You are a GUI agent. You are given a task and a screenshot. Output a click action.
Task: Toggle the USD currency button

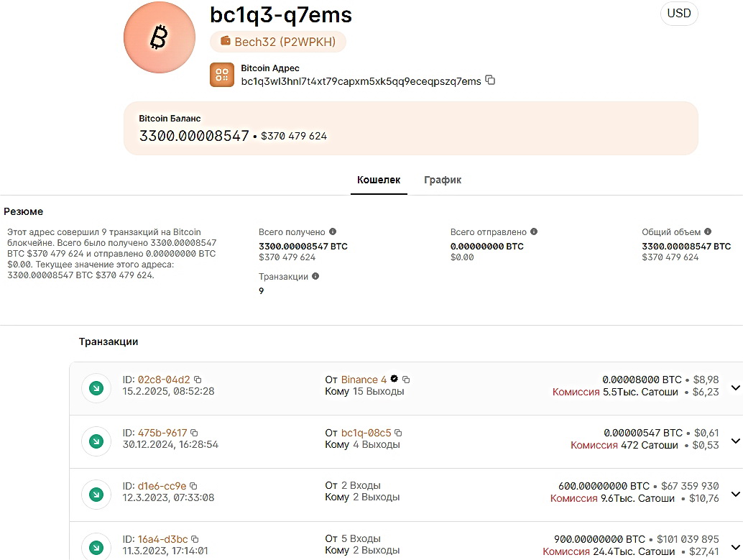point(678,14)
